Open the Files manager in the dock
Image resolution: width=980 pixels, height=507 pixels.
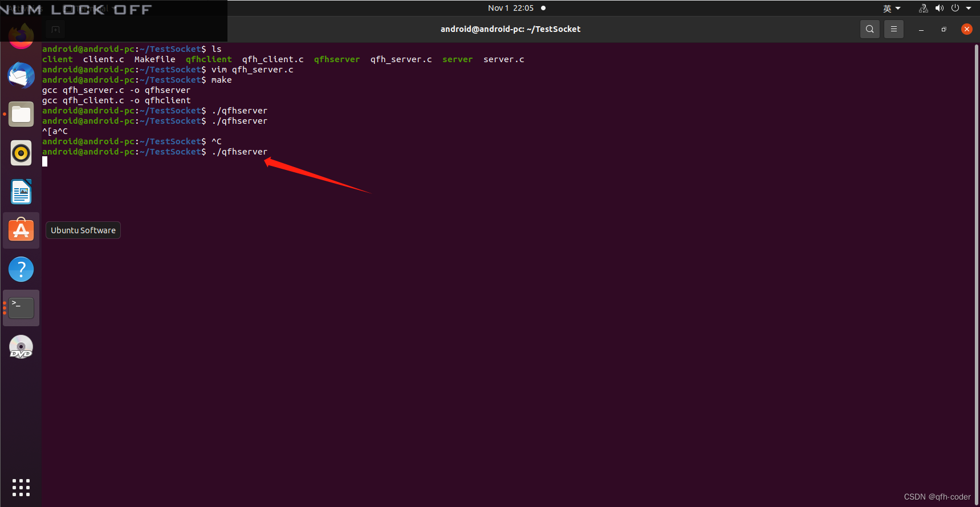(x=21, y=114)
